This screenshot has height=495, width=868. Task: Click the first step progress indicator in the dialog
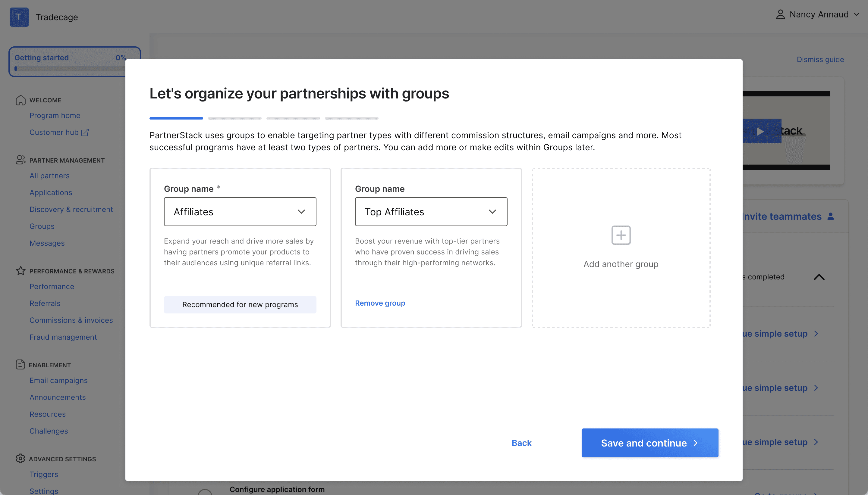tap(176, 118)
